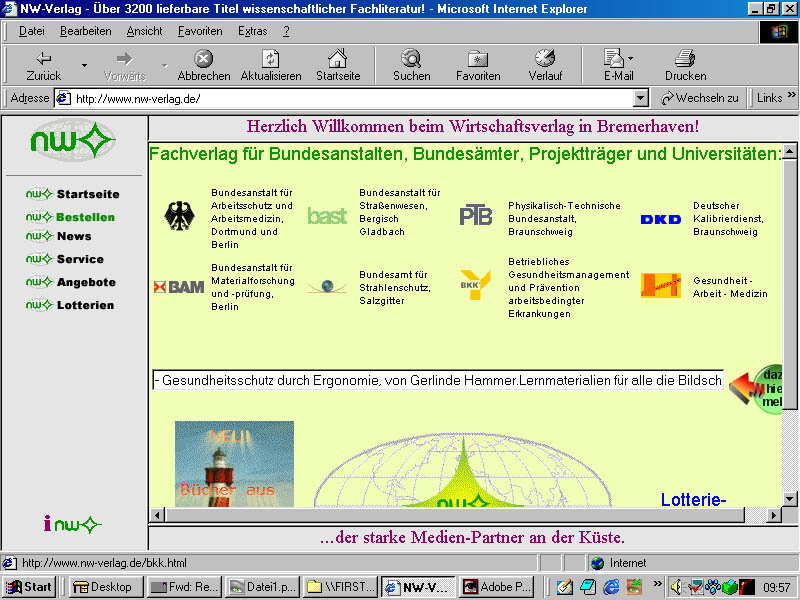
Task: Open the ? help menu
Action: tap(286, 31)
